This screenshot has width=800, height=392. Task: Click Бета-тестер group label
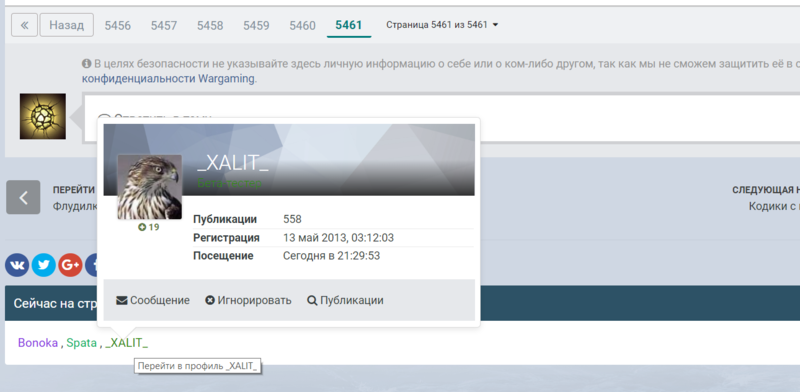click(x=229, y=183)
